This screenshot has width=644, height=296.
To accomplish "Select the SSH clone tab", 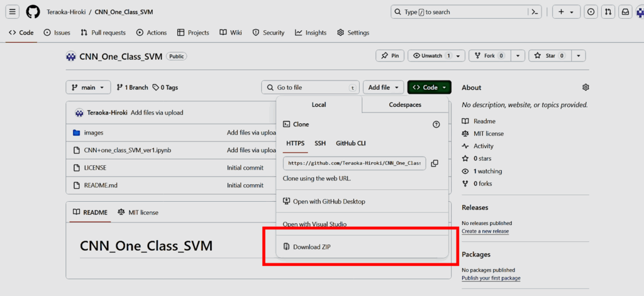I will (320, 143).
